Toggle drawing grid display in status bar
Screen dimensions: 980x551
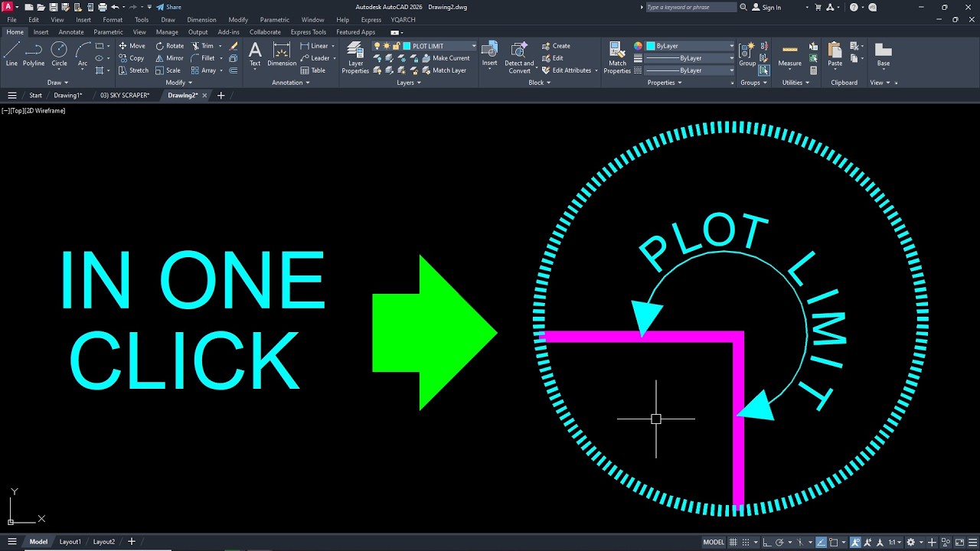click(734, 542)
